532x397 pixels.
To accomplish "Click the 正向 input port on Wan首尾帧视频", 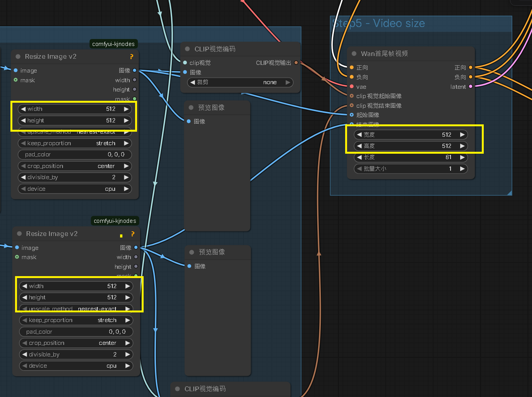I will point(352,67).
